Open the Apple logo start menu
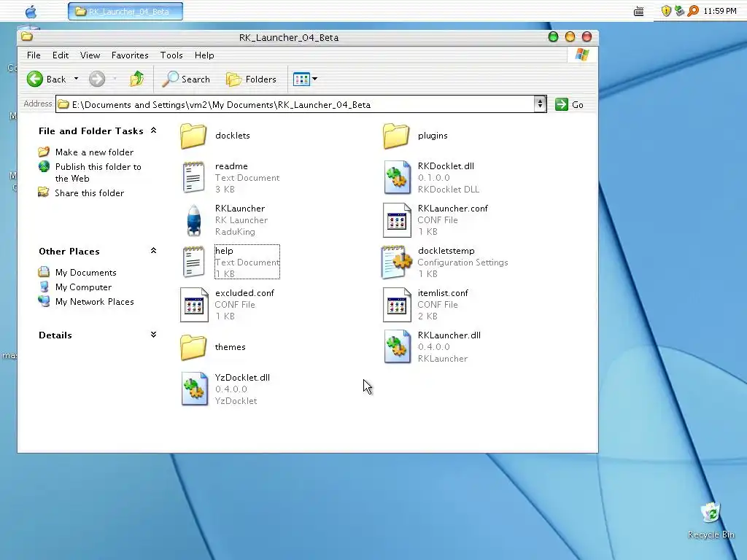747x560 pixels. click(31, 11)
